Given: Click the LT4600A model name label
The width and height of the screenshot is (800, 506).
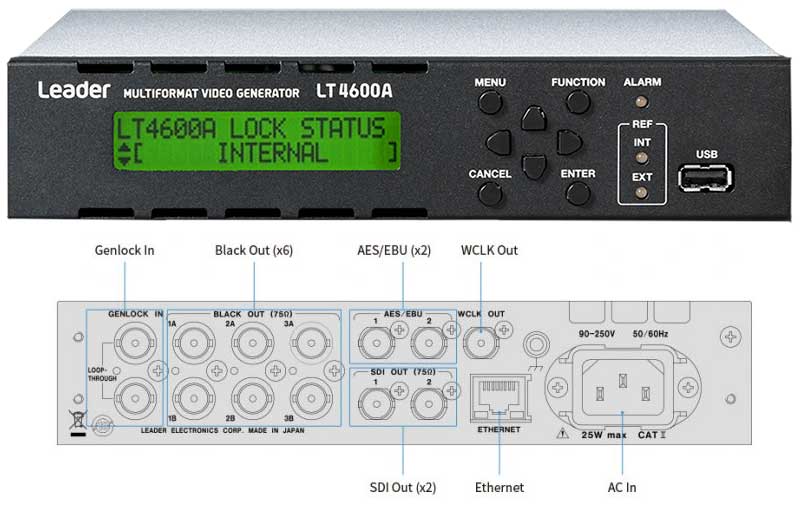Looking at the screenshot, I should (354, 91).
